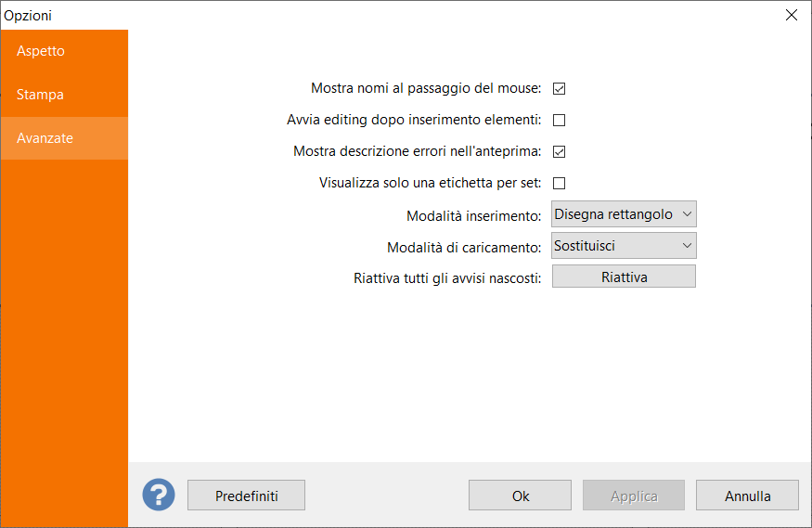The image size is (812, 528).
Task: Close the Opzioni dialog window
Action: pos(791,15)
